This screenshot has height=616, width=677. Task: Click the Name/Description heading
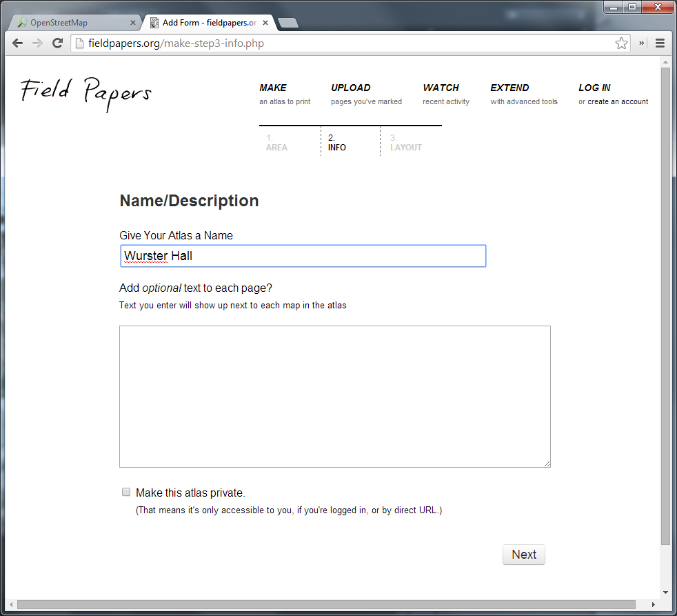pyautogui.click(x=189, y=201)
